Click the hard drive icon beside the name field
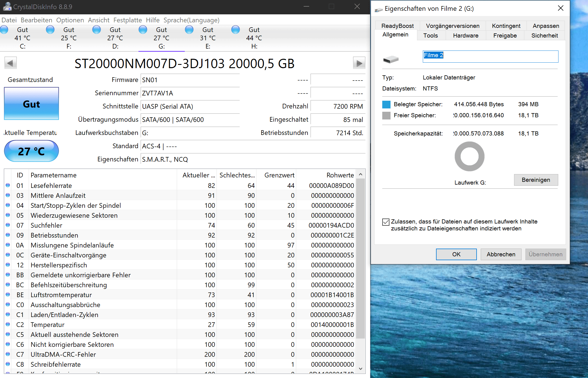 pos(391,59)
